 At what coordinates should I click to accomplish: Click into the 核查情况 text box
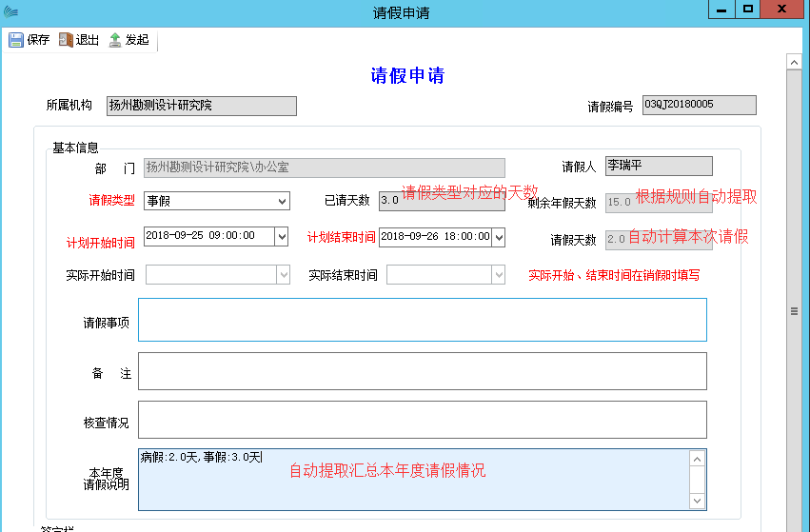422,420
